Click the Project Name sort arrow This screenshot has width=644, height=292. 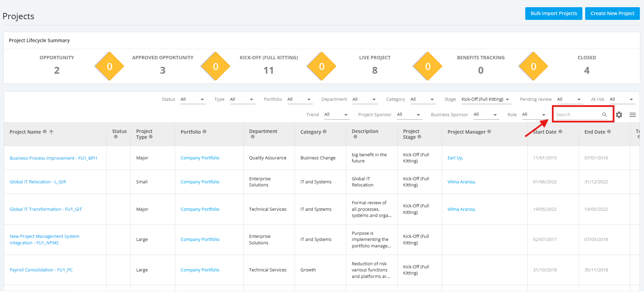[x=51, y=132]
